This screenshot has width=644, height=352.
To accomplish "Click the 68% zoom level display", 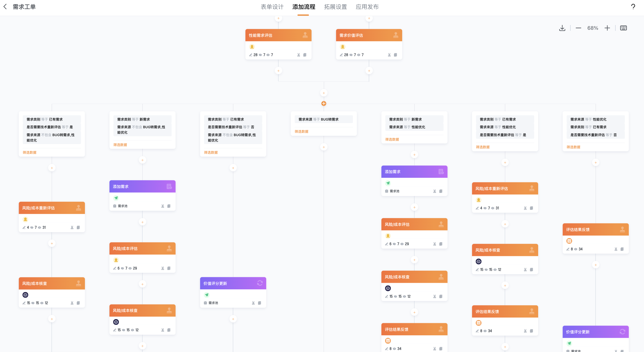I will pyautogui.click(x=592, y=28).
